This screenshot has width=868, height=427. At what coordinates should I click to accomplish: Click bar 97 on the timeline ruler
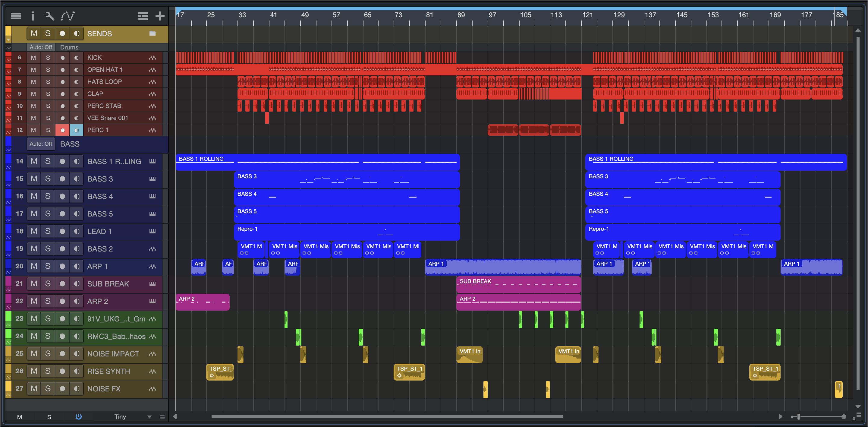point(492,15)
